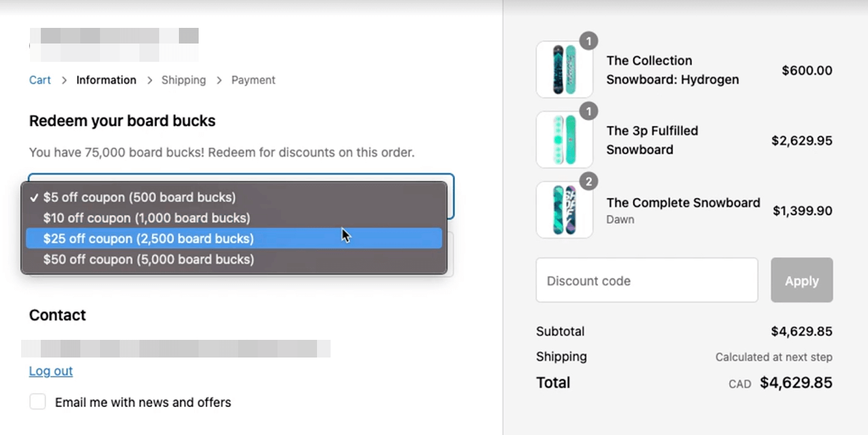
Task: Open the Cart breadcrumb link
Action: (39, 80)
